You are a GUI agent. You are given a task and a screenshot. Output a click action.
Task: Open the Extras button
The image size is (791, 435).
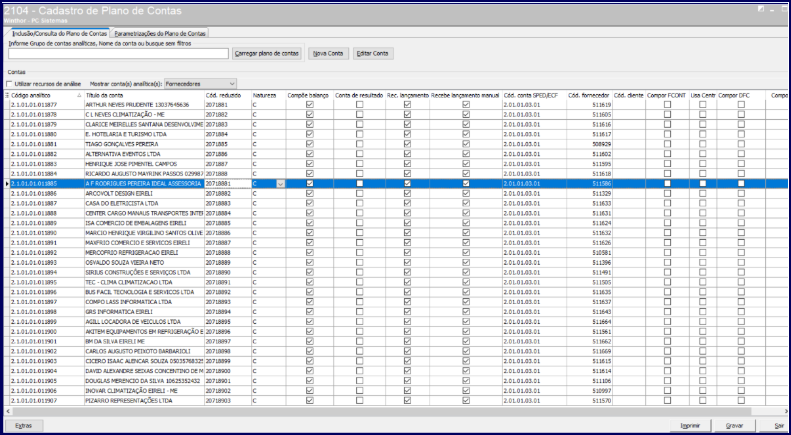point(24,425)
